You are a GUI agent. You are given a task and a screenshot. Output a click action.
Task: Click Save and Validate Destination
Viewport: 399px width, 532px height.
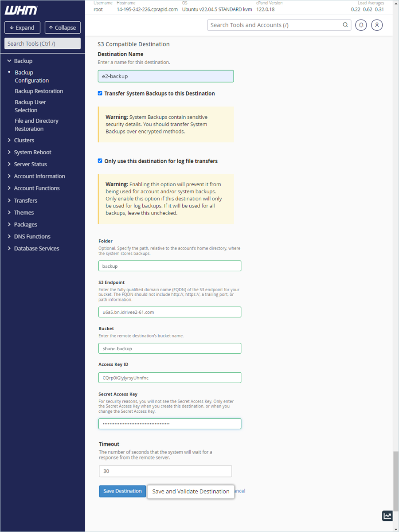pos(191,492)
